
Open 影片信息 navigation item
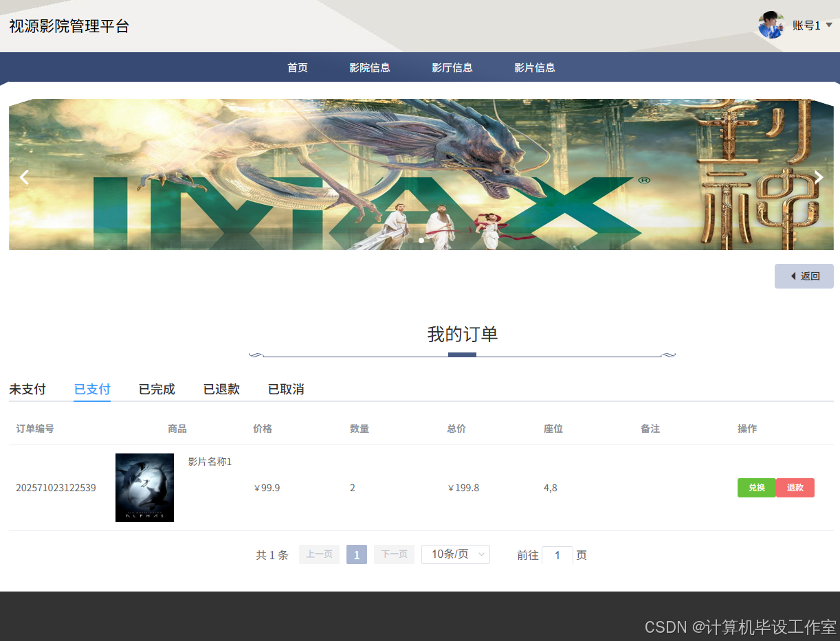[535, 67]
